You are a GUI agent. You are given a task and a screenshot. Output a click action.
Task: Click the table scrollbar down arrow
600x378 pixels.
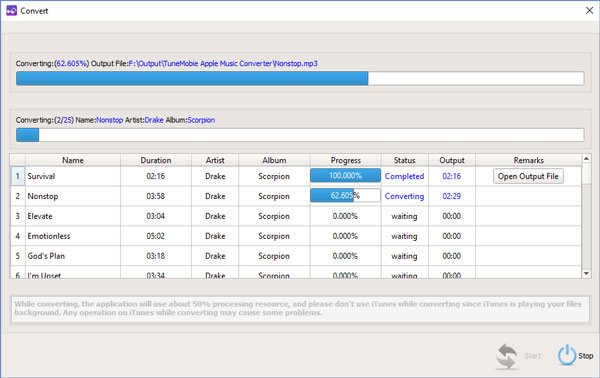(x=586, y=274)
